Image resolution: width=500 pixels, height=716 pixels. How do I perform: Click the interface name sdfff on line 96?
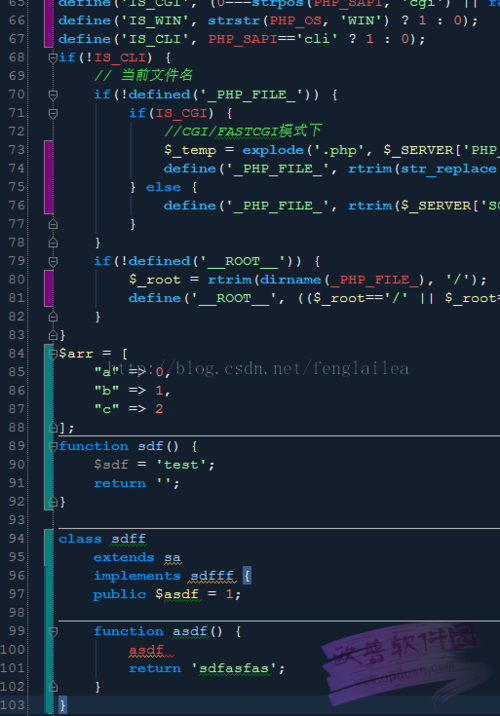(212, 576)
